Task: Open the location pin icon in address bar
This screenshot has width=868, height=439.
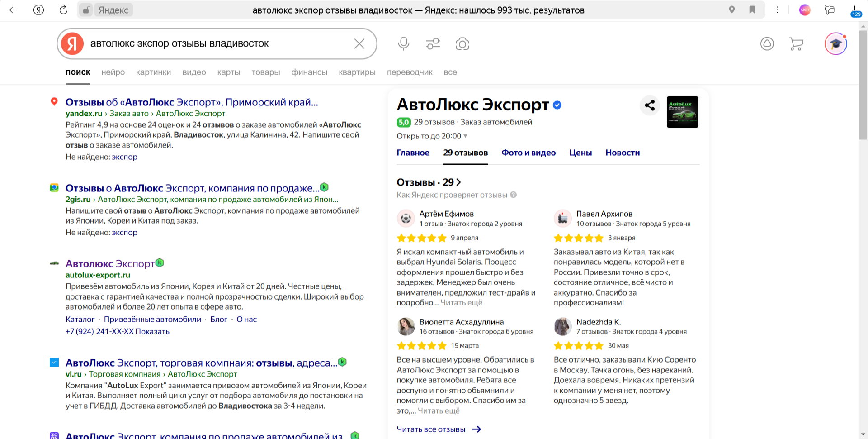Action: click(732, 10)
